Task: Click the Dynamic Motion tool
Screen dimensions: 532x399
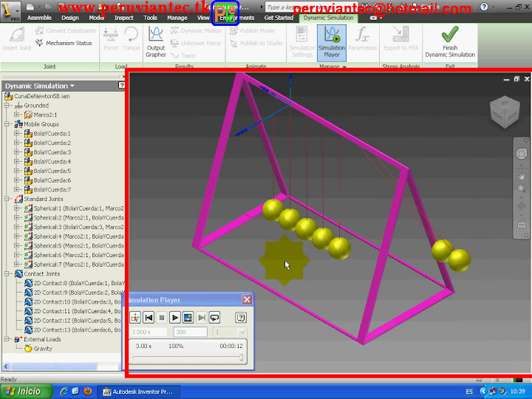Action: pos(196,30)
